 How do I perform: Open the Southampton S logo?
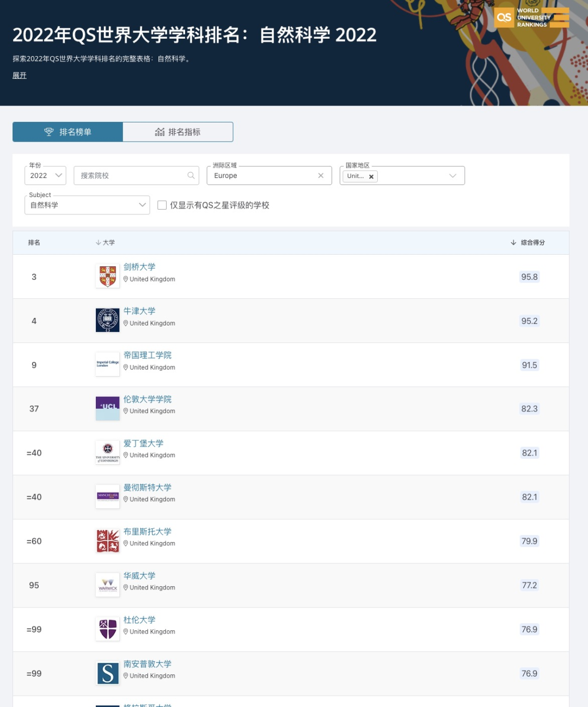click(x=108, y=673)
